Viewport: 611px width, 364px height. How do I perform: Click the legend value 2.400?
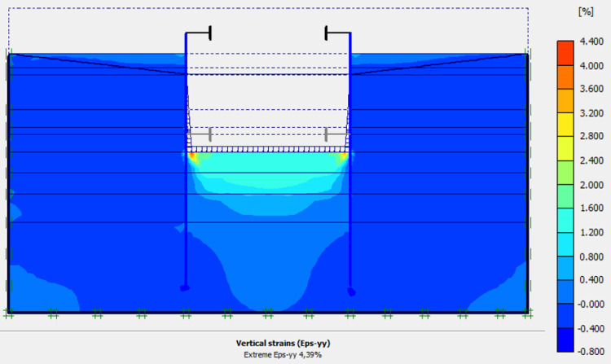[591, 160]
